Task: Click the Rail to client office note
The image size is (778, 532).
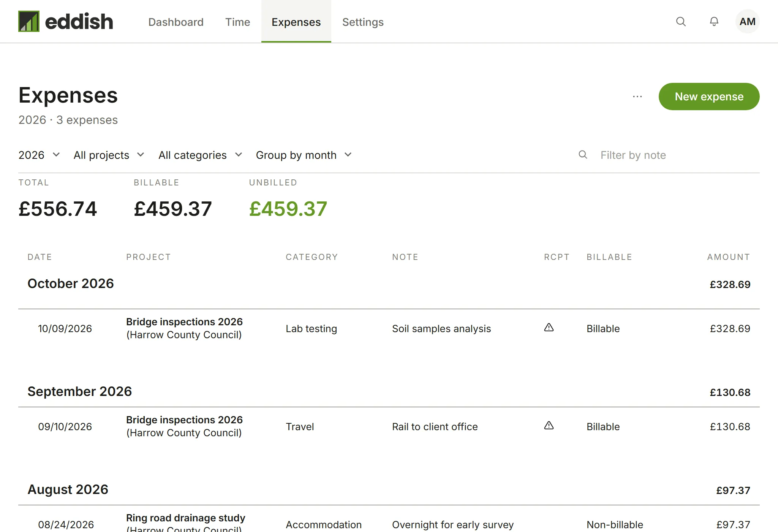Action: click(435, 427)
